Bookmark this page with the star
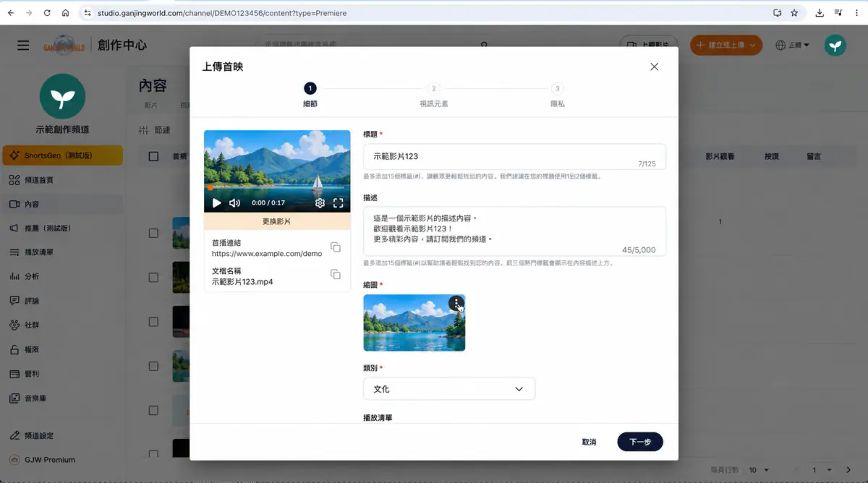 pyautogui.click(x=794, y=13)
